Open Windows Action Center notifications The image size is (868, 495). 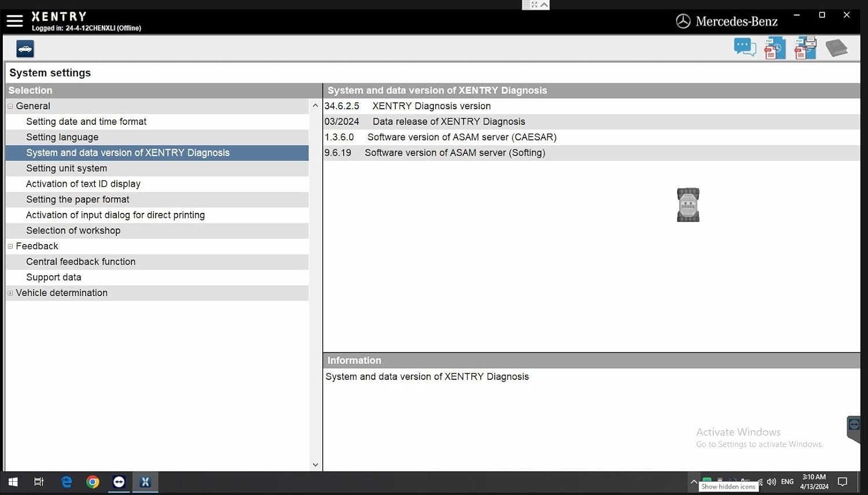pyautogui.click(x=843, y=482)
